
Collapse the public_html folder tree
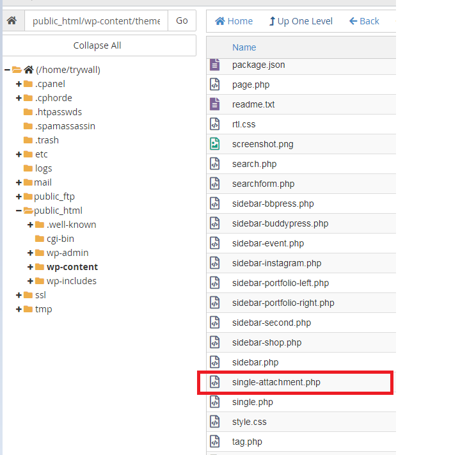pyautogui.click(x=19, y=211)
